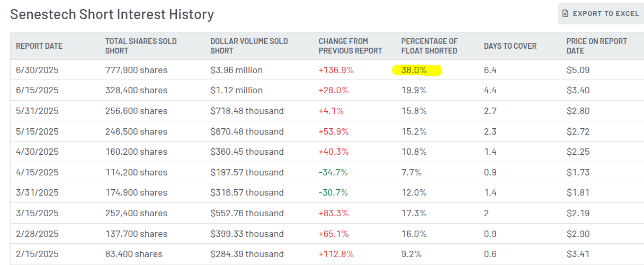
Task: Click the Dollar Volume Sold Short header
Action: coord(249,46)
